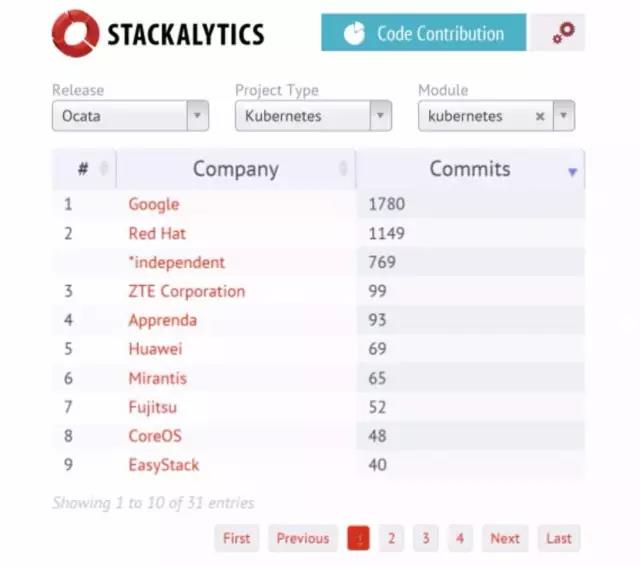Image resolution: width=640 pixels, height=567 pixels.
Task: Select the current page 1 button
Action: tap(358, 538)
